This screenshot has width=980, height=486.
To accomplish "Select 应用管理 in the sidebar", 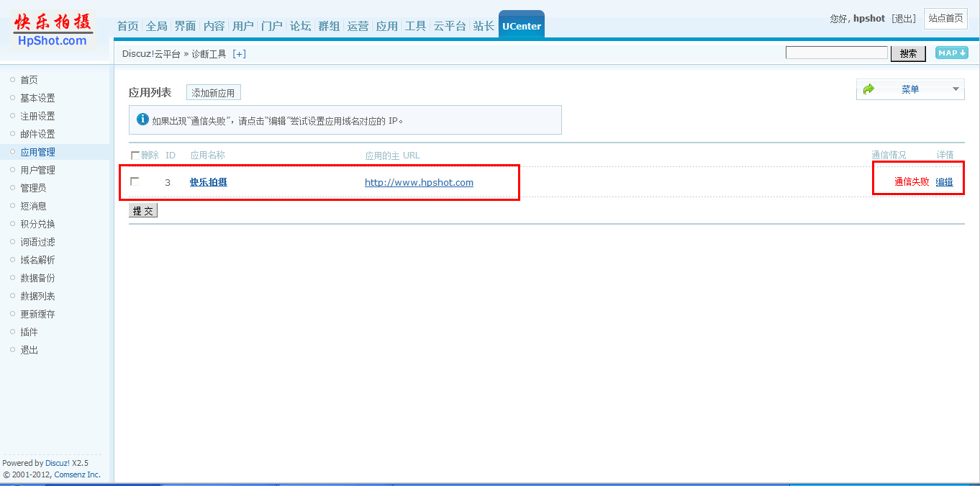I will tap(37, 152).
